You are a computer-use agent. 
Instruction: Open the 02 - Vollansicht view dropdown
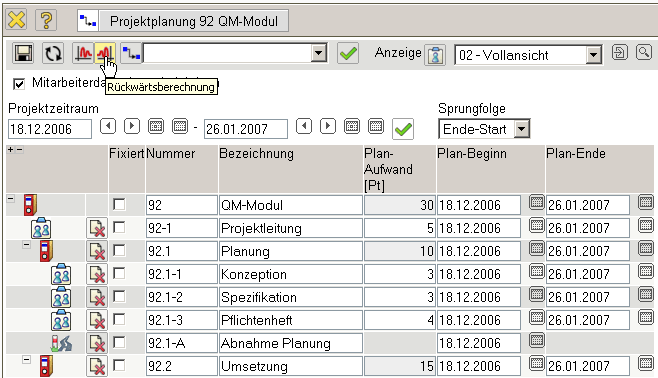point(593,55)
